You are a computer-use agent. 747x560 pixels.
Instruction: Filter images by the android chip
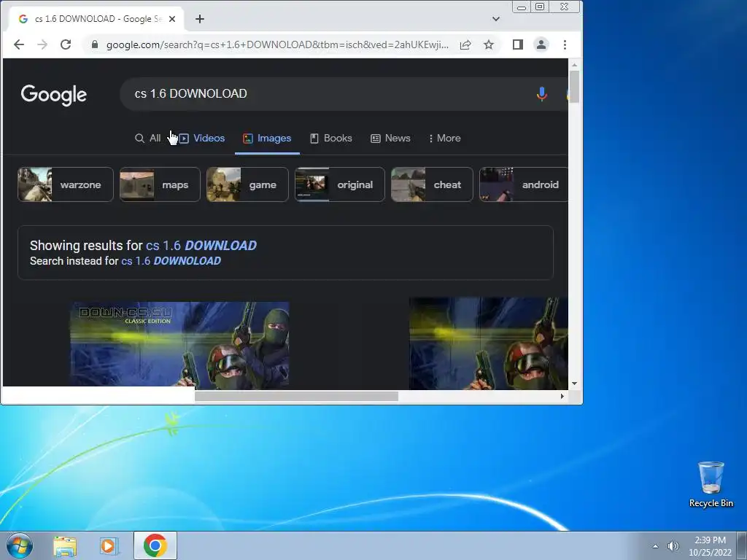[x=524, y=184]
